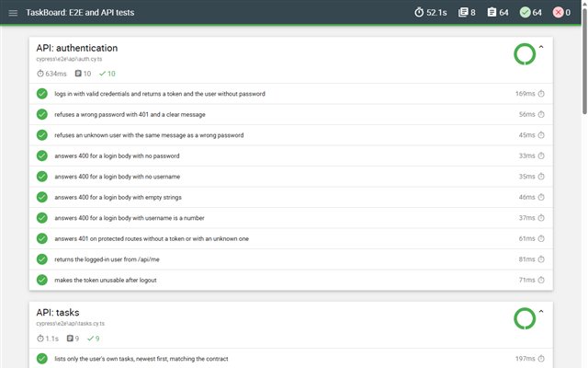Click pass icon for 'answers 401 on protected routes'

tap(42, 238)
